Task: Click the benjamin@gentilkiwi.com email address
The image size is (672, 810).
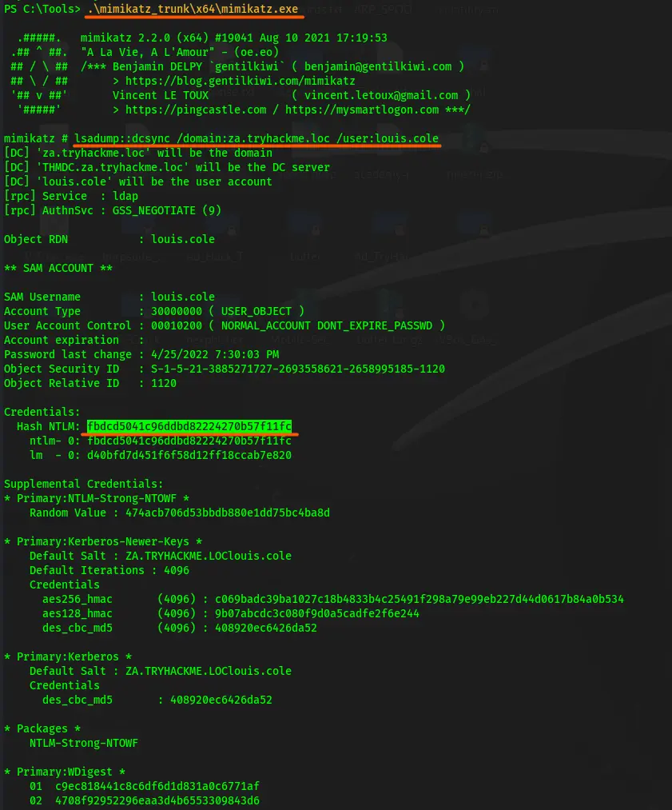Action: [378, 66]
